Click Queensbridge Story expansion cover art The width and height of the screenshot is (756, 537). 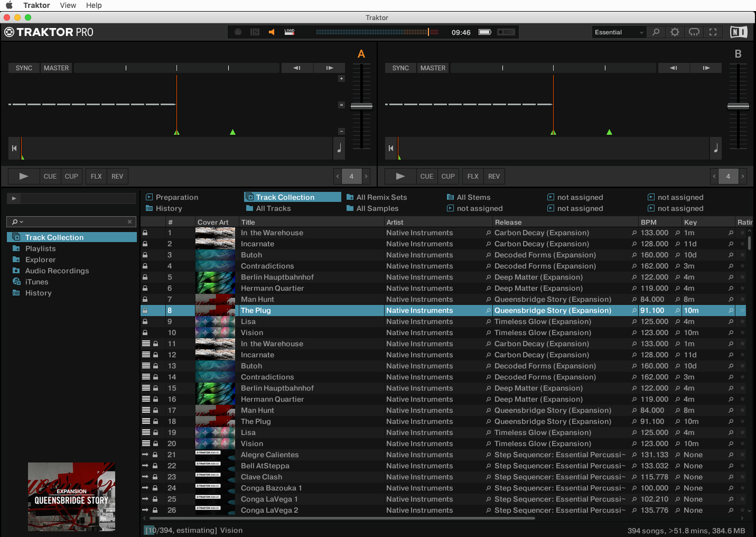(71, 497)
